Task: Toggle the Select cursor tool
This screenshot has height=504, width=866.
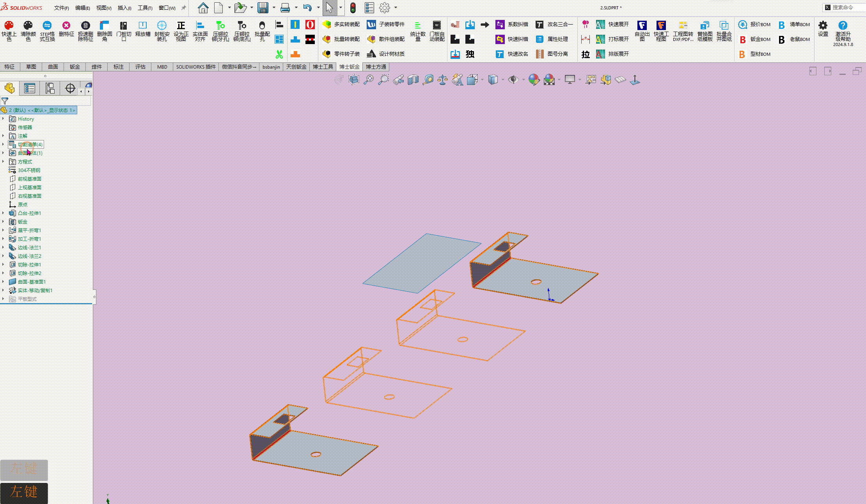Action: [x=330, y=7]
